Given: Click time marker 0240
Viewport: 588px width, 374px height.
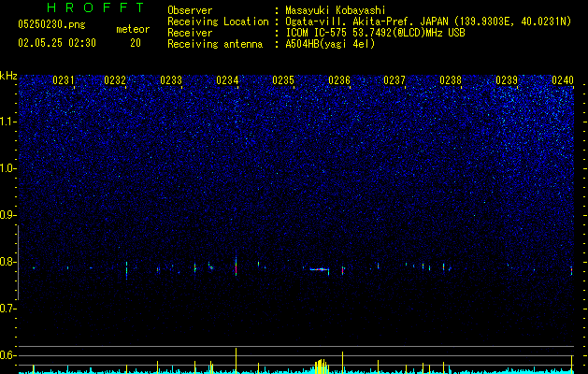Looking at the screenshot, I should [x=563, y=80].
